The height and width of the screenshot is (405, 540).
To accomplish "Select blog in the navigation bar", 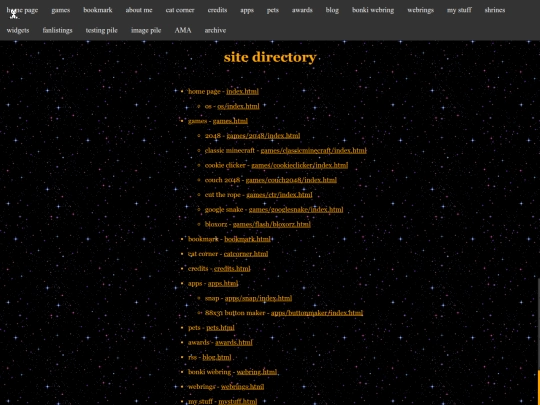I will pos(332,10).
